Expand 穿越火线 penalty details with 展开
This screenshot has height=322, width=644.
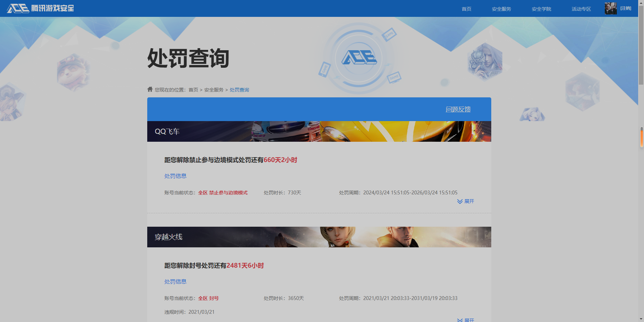pyautogui.click(x=465, y=320)
